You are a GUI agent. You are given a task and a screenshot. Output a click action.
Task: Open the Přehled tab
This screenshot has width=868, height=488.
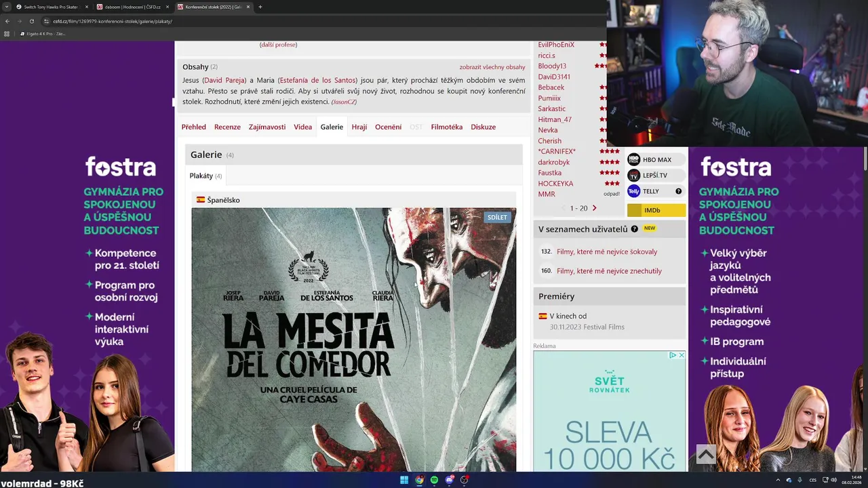pyautogui.click(x=193, y=127)
